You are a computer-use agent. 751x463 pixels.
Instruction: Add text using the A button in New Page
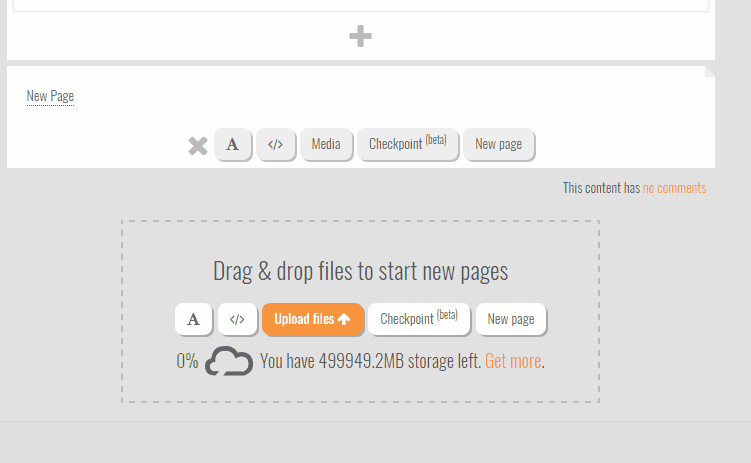(x=233, y=144)
